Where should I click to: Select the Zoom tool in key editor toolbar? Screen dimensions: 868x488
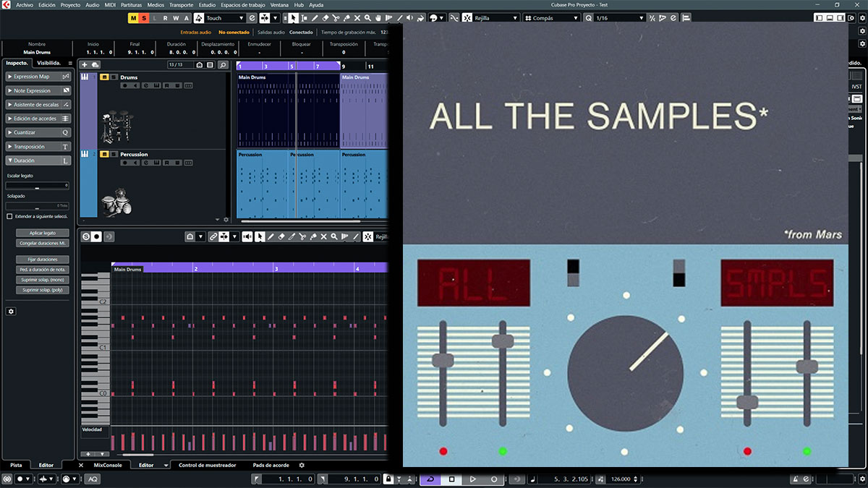click(334, 236)
